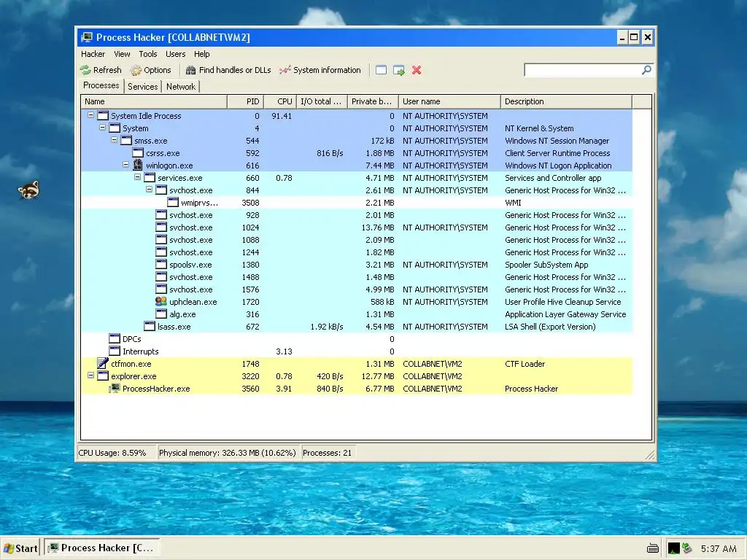This screenshot has height=560, width=747.
Task: Open the View menu
Action: click(x=122, y=54)
